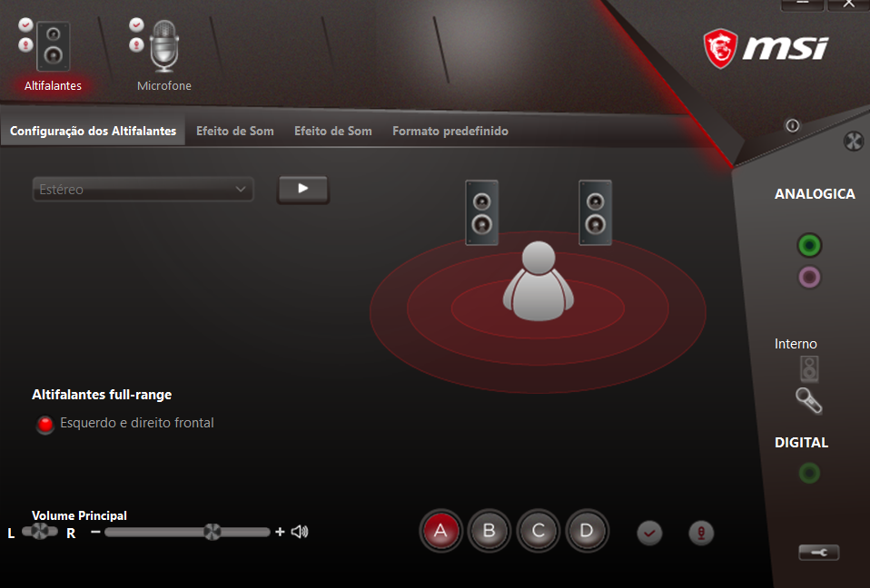The height and width of the screenshot is (588, 870).
Task: Toggle Esquerdo e direito frontal full-range option
Action: [45, 424]
